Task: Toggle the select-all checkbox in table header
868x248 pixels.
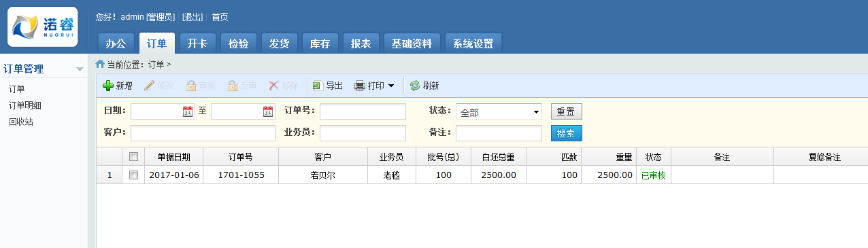Action: 134,157
